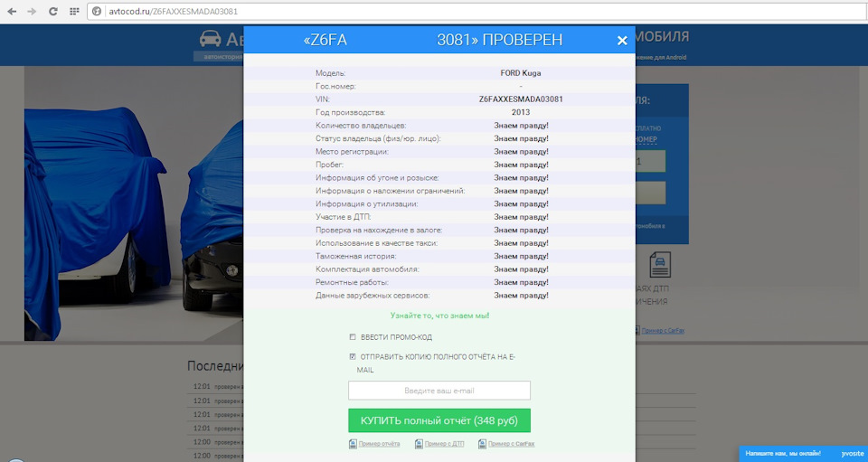Click Проверка на нахождение в залоге label
Viewport: 868px width, 462px height.
(379, 231)
